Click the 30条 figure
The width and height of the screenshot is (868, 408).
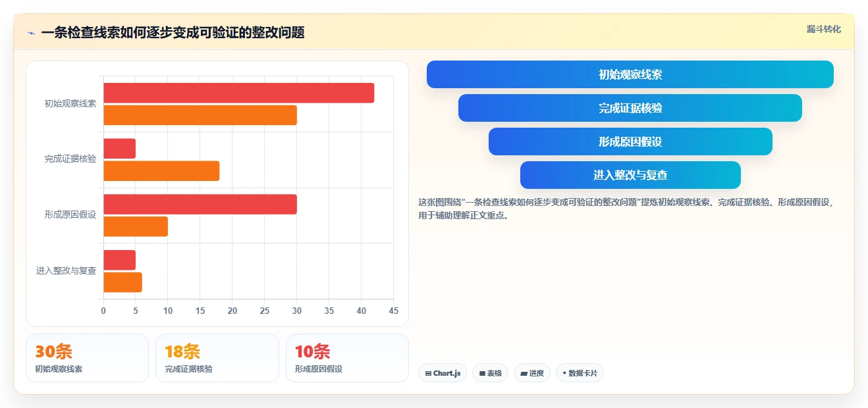click(53, 351)
